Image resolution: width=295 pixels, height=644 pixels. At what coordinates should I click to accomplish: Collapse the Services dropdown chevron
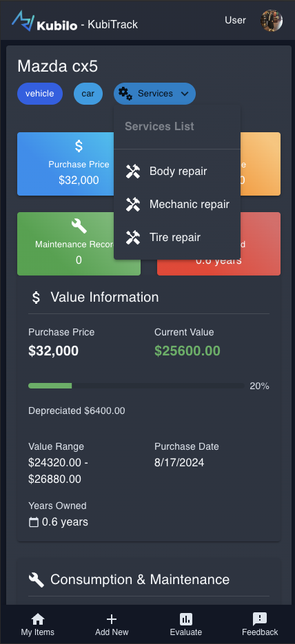[185, 94]
